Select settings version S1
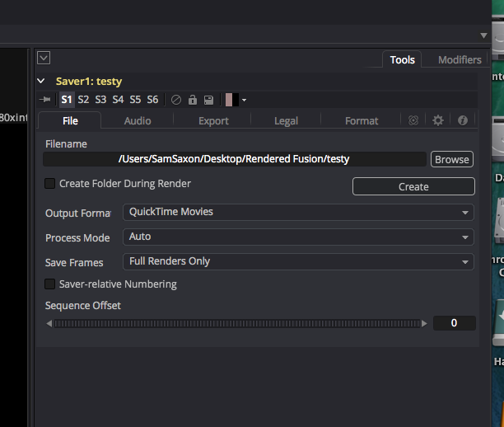The height and width of the screenshot is (427, 504). coord(67,100)
